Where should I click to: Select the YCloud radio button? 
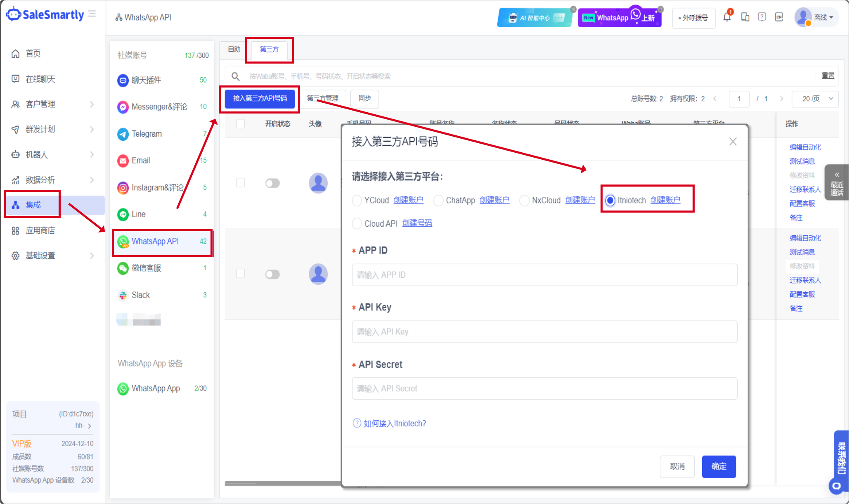(357, 201)
